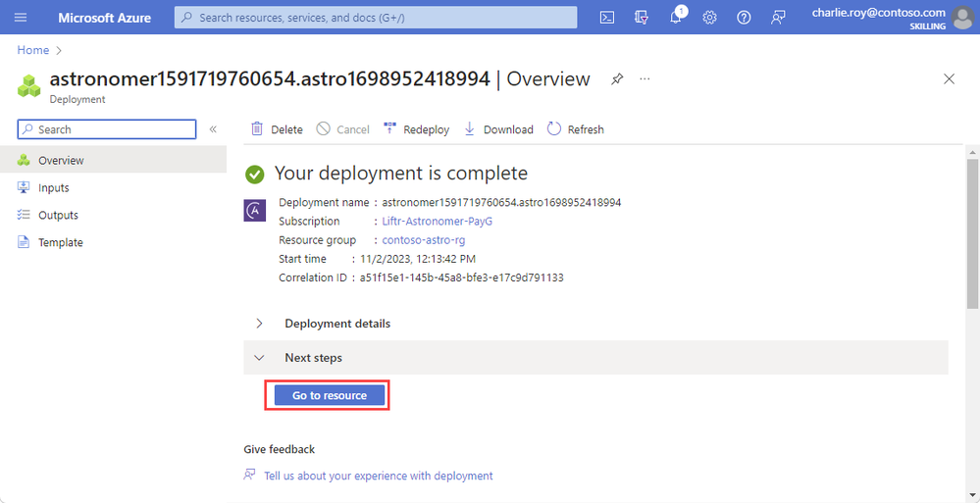The image size is (980, 503).
Task: Click the Start time value
Action: tap(419, 259)
